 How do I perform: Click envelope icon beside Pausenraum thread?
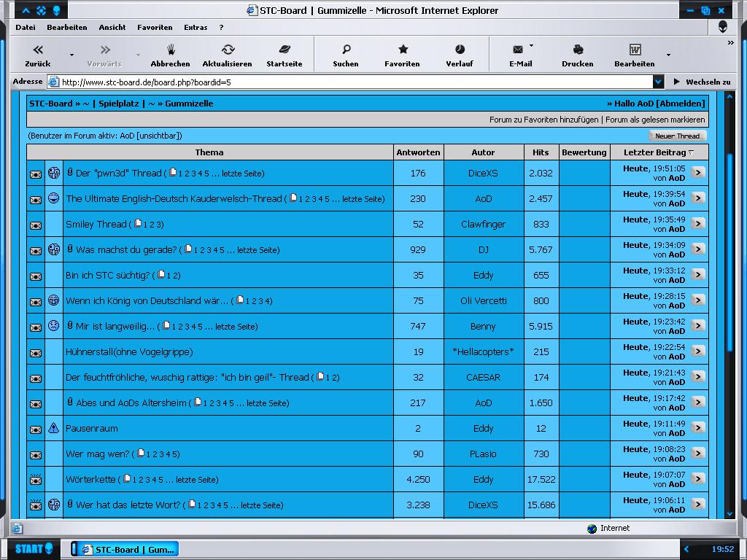36,429
